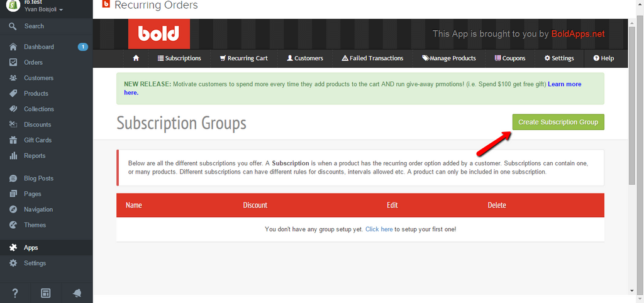Click the Dashboard notification badge showing 1
The height and width of the screenshot is (303, 644).
[82, 47]
